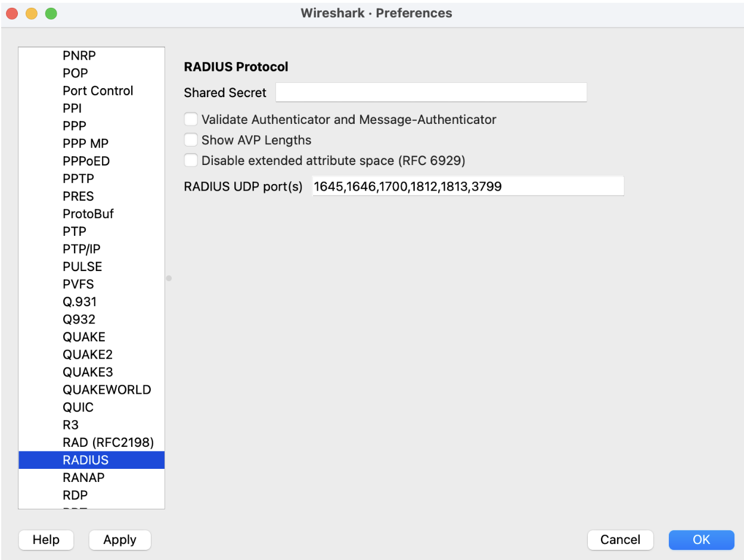Select the PULSE protocol entry
The width and height of the screenshot is (744, 560).
point(82,266)
